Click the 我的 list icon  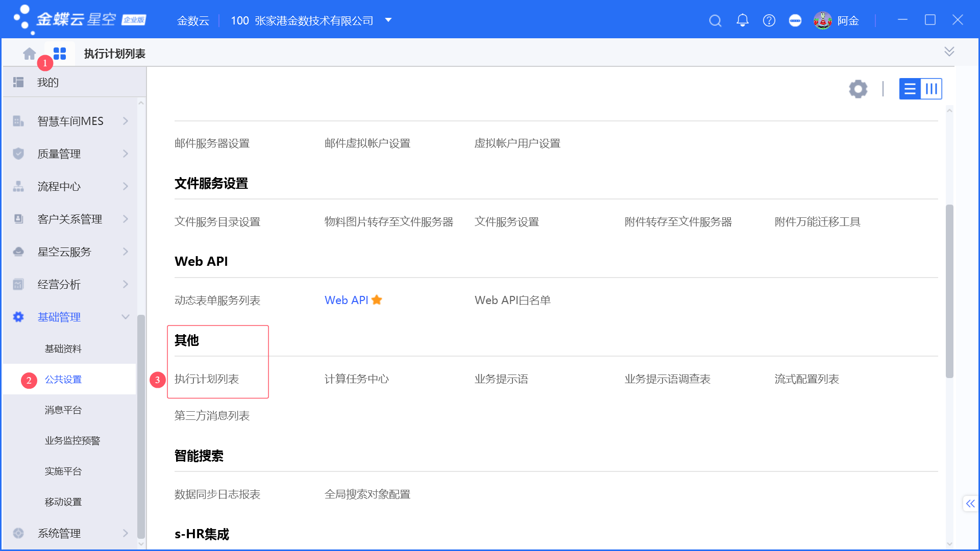(18, 82)
